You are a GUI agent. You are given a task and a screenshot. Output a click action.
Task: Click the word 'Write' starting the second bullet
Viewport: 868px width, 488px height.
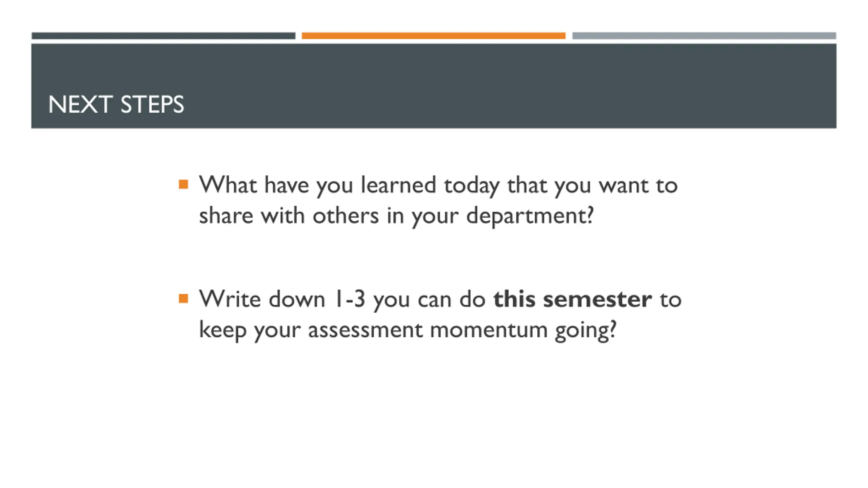(230, 299)
